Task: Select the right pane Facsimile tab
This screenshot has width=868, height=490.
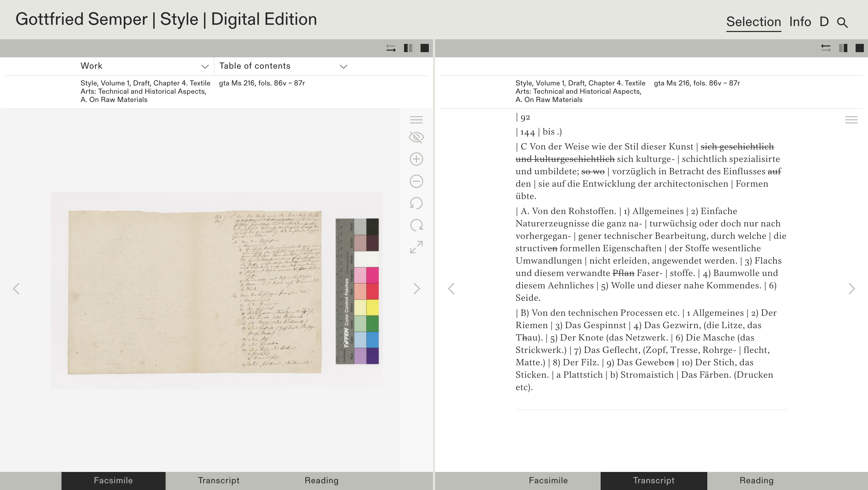Action: point(548,480)
